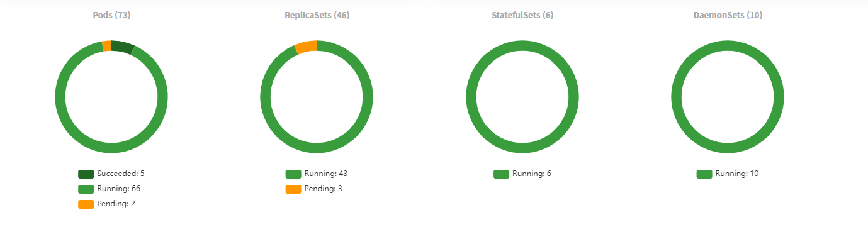Click the orange Pending segment in ReplicaSets donut
The height and width of the screenshot is (227, 868).
[307, 47]
